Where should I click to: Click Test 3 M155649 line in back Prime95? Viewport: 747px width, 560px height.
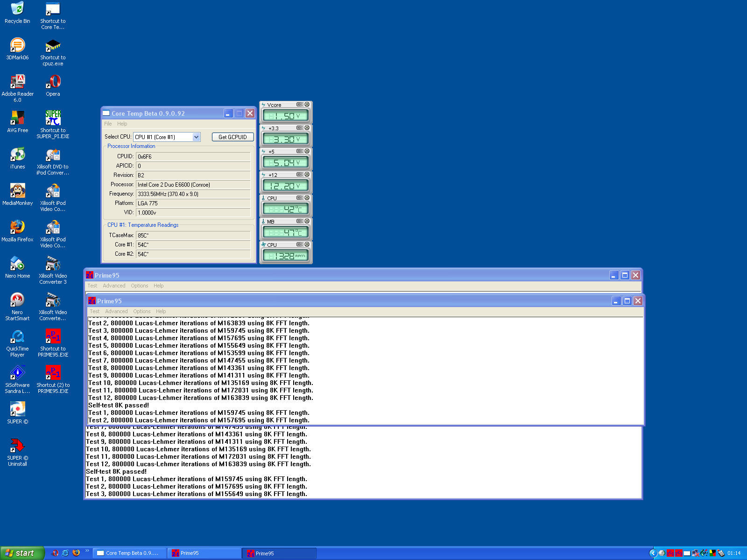[197, 494]
